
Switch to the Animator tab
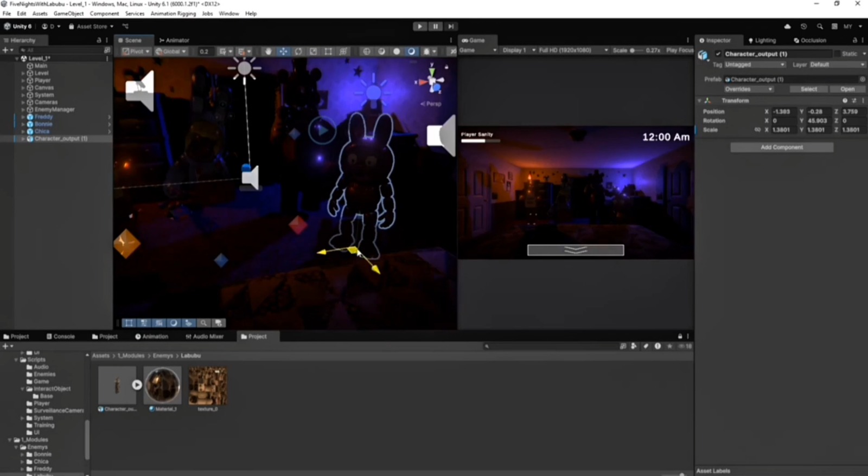click(174, 40)
